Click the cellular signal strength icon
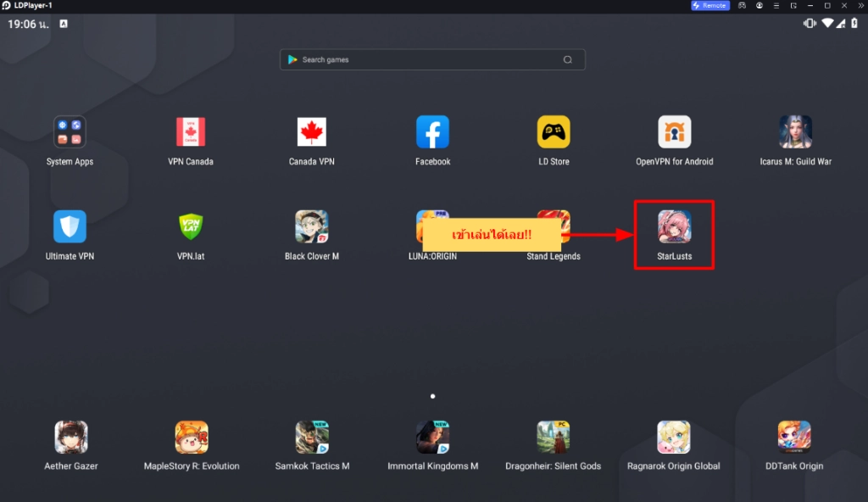This screenshot has height=502, width=868. pos(842,23)
